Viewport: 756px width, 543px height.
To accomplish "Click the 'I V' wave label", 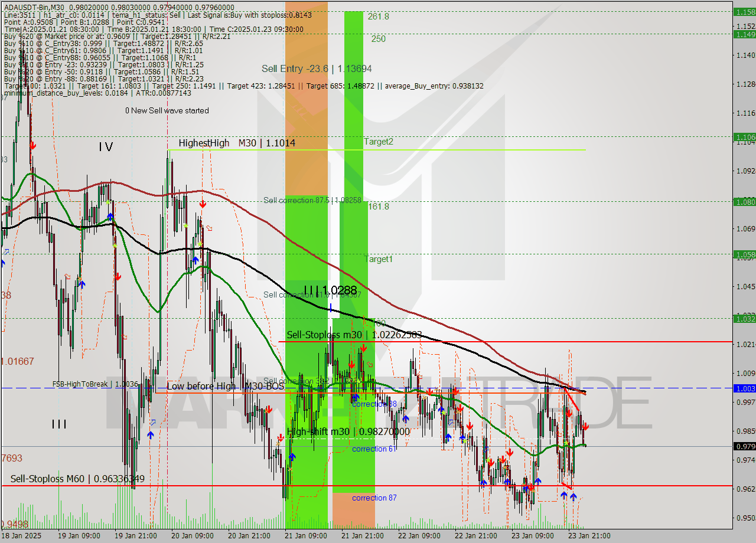I will click(x=106, y=147).
